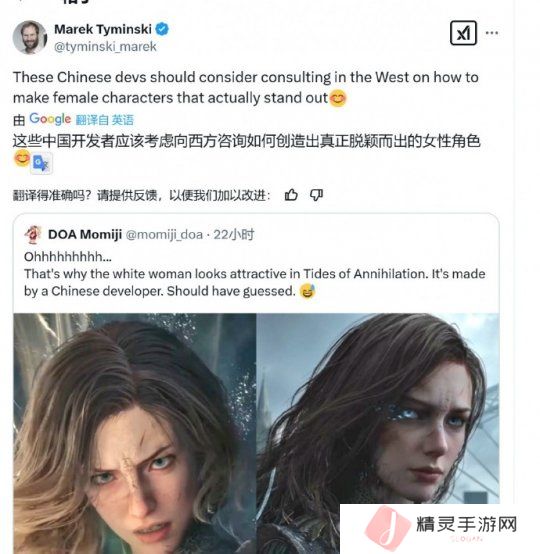
Task: Open the @momiji_doa handle
Action: click(164, 235)
